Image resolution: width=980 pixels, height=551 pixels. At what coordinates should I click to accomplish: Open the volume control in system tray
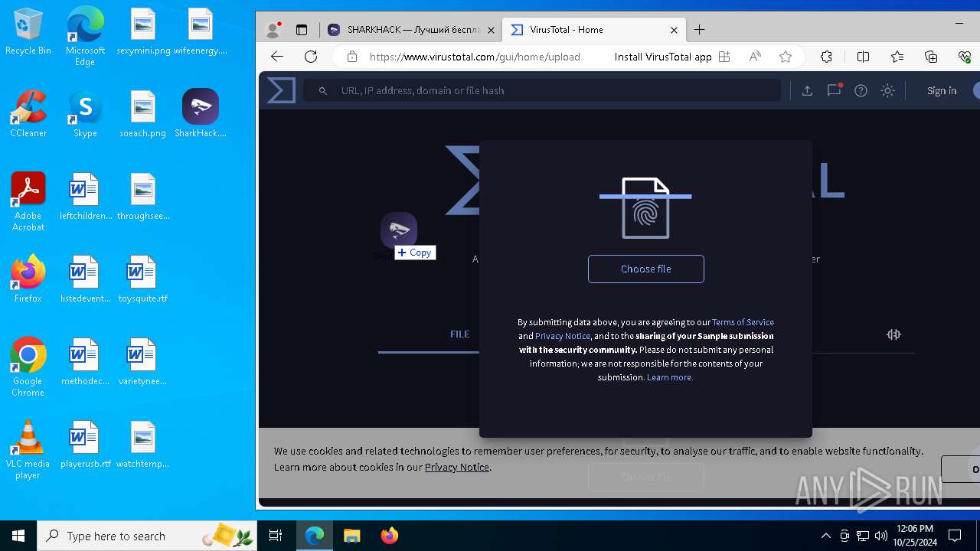pos(881,536)
